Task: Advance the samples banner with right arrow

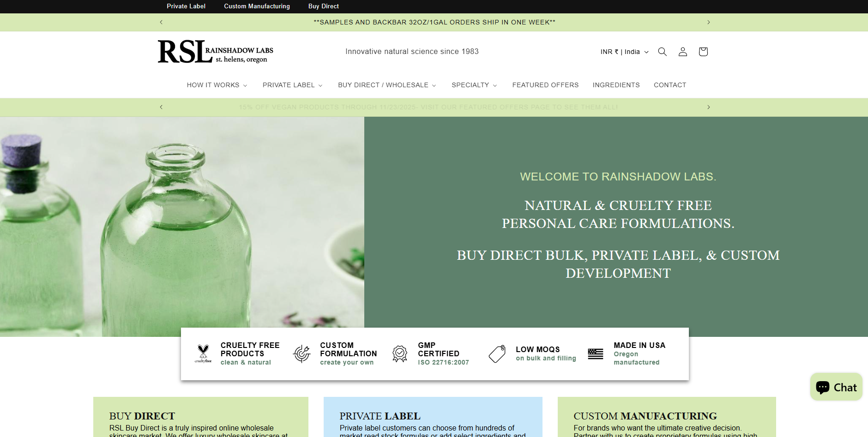Action: coord(709,22)
